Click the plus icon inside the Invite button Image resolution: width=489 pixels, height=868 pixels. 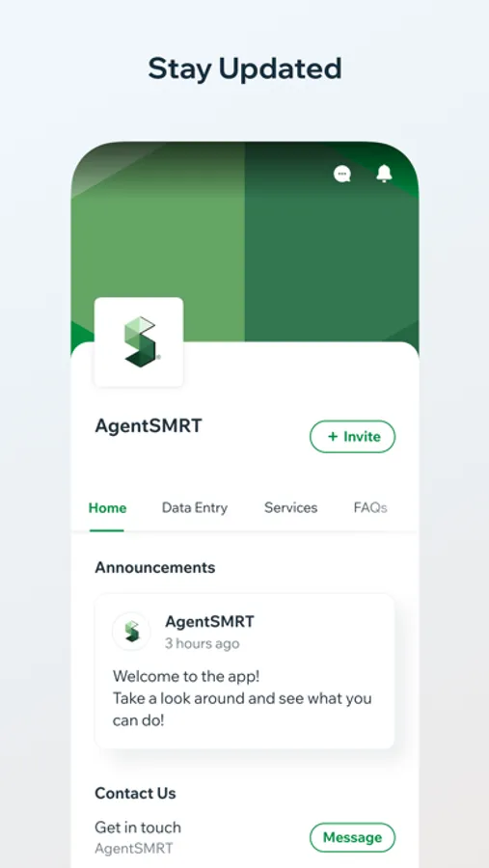pos(333,437)
